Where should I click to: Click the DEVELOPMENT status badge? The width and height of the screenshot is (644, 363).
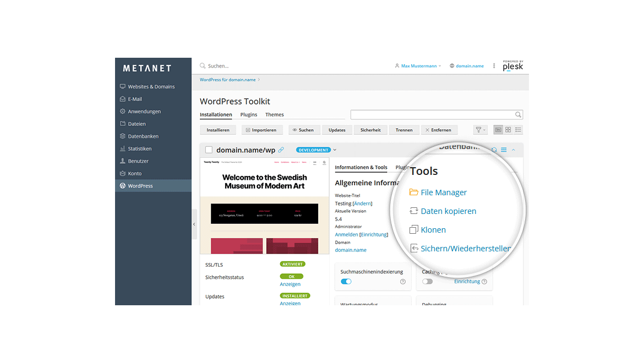click(313, 150)
